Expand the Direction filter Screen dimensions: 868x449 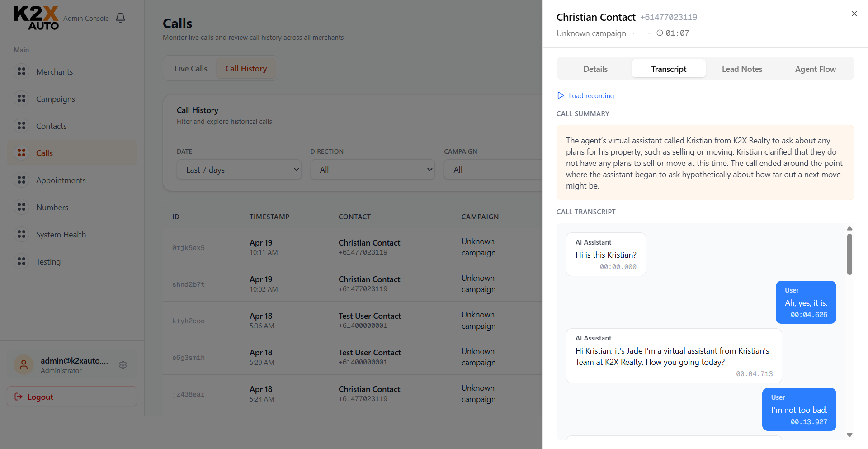pyautogui.click(x=373, y=170)
